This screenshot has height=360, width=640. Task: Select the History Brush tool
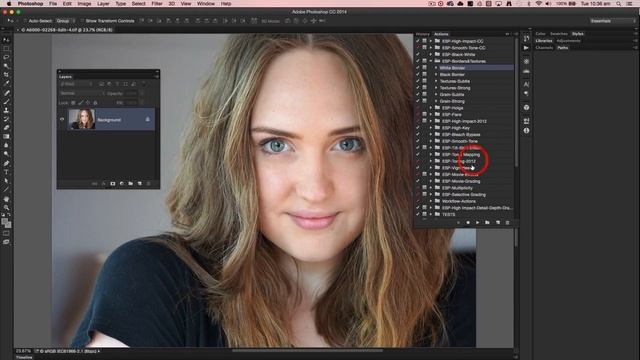point(6,119)
